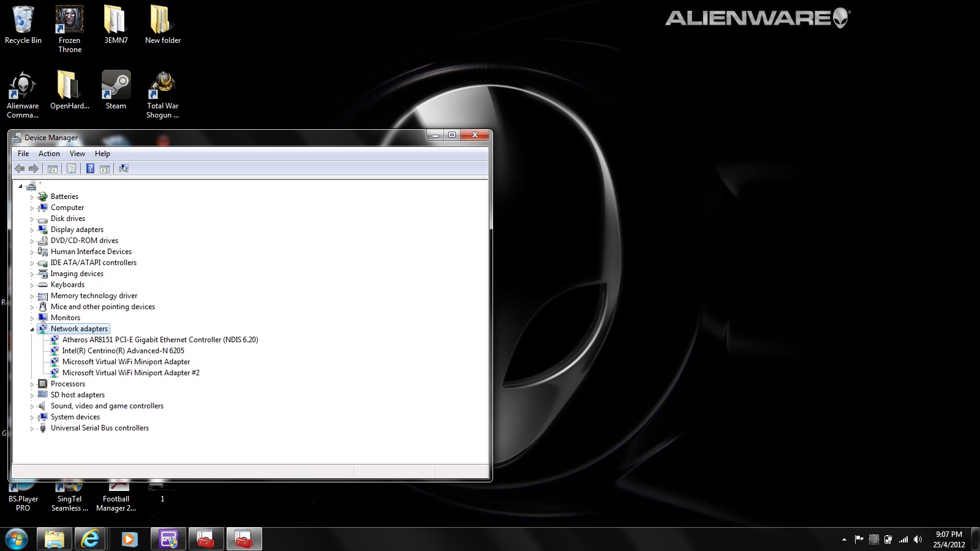Image resolution: width=980 pixels, height=551 pixels.
Task: Select Human Interface Devices category
Action: click(x=91, y=252)
